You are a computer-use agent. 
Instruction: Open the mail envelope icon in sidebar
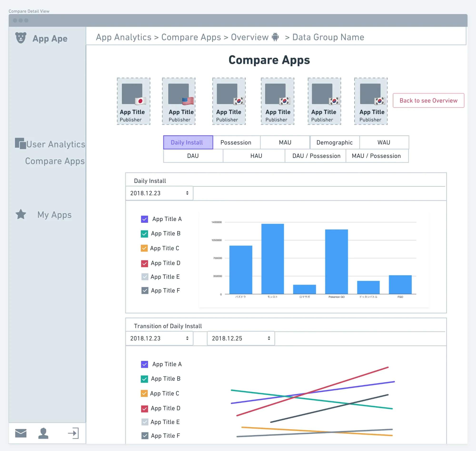coord(21,433)
